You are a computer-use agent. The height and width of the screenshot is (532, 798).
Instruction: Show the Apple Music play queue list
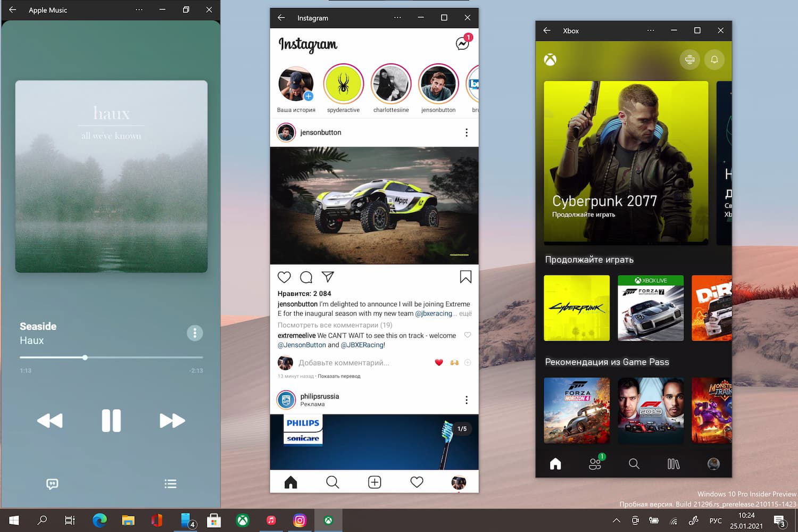pyautogui.click(x=170, y=484)
